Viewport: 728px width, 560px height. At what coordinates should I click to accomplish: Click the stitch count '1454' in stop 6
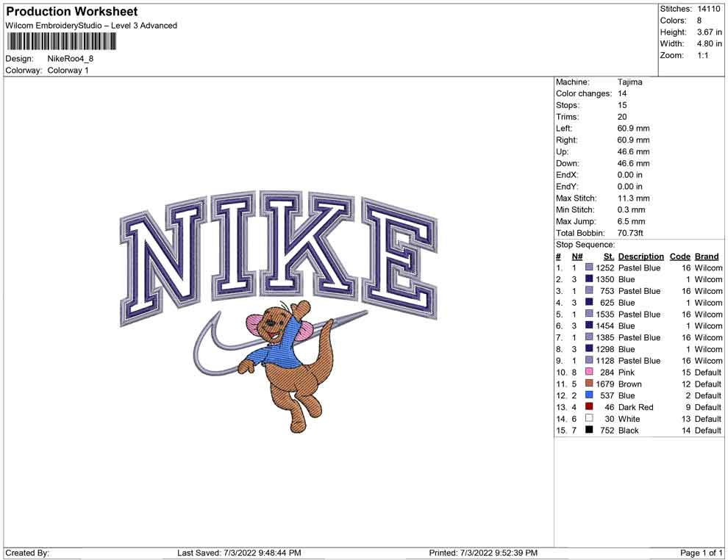tap(605, 326)
